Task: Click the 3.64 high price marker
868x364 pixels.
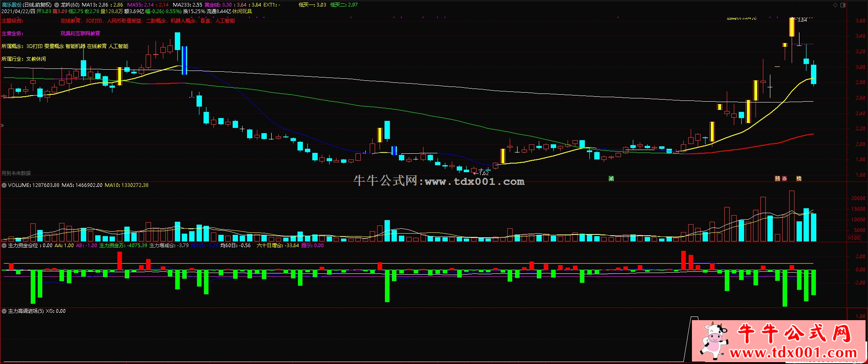Action: [802, 20]
